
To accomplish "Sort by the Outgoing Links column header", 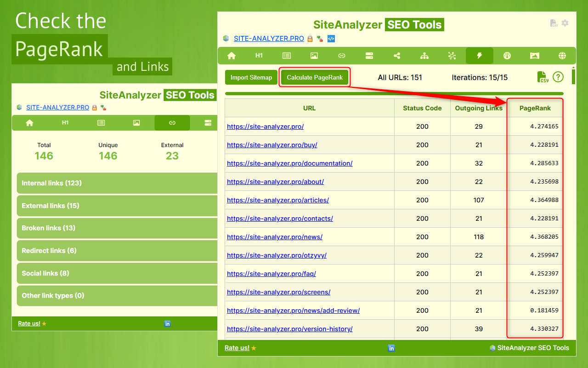I will point(479,108).
